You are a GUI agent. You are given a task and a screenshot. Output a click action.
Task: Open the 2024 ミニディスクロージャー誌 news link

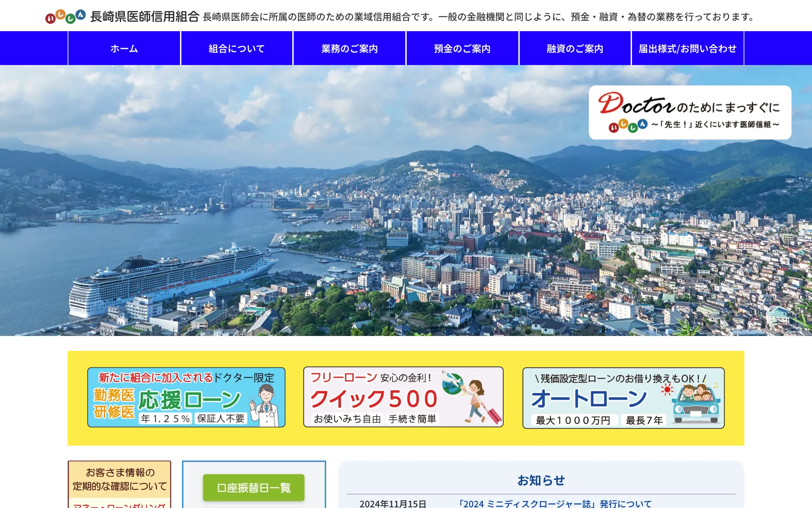pos(555,504)
